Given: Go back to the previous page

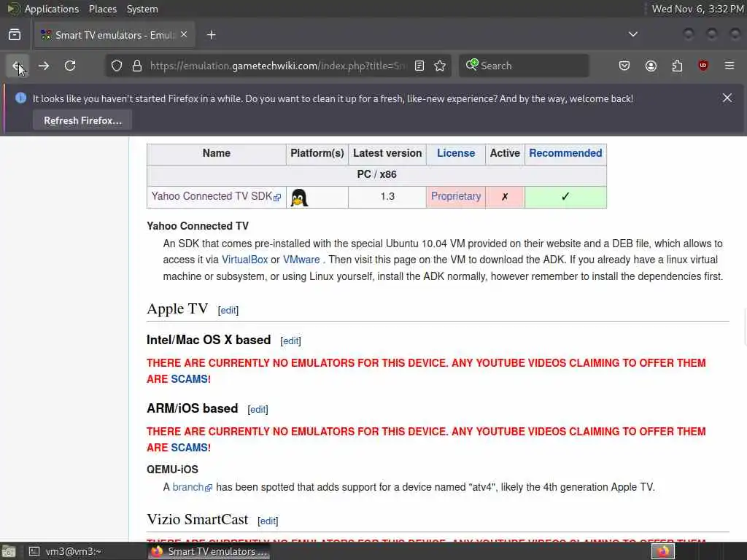Looking at the screenshot, I should tap(18, 66).
